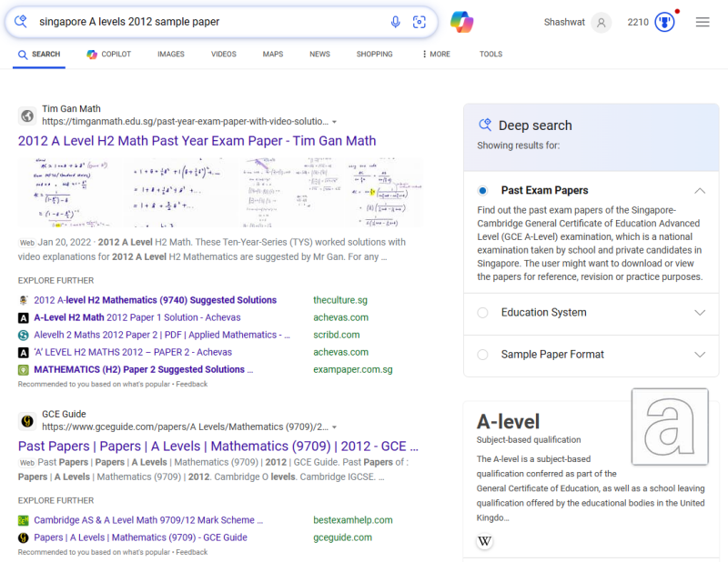Open 2012 A Level H2 Math result link
Screen dimensions: 728x562
[197, 141]
